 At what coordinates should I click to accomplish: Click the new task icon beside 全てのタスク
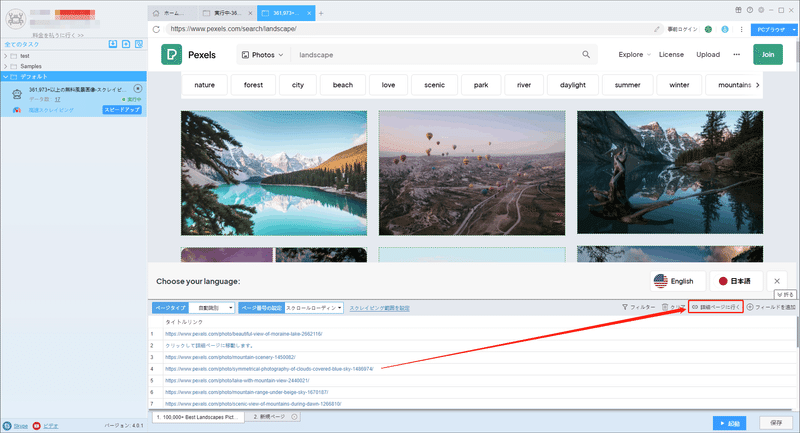(x=126, y=44)
